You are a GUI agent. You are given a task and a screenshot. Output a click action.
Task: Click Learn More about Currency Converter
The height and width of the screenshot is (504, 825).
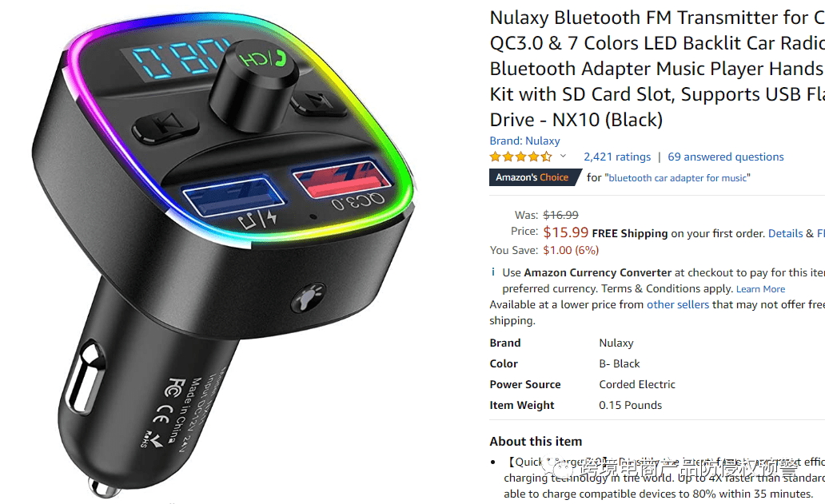tap(760, 289)
